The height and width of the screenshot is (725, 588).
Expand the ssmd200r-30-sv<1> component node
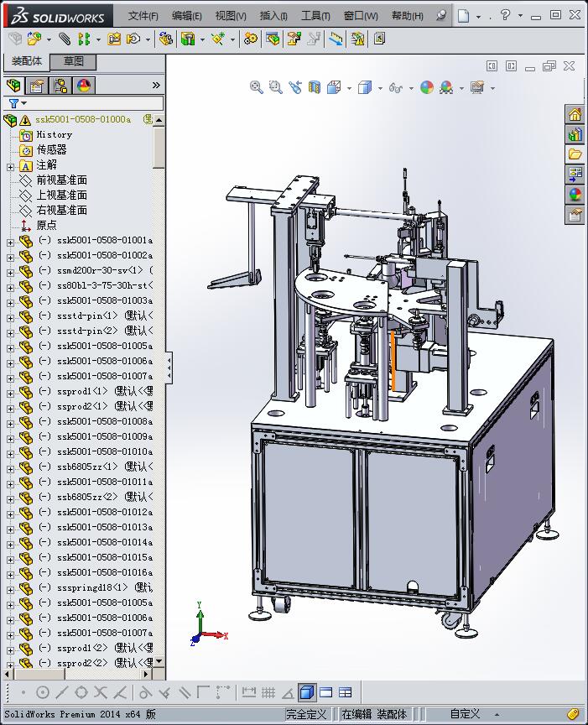coord(10,273)
